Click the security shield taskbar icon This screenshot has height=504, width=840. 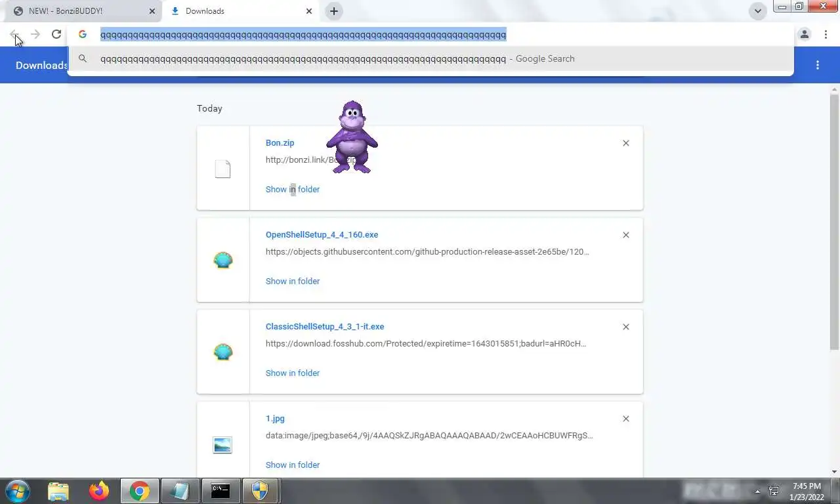261,491
